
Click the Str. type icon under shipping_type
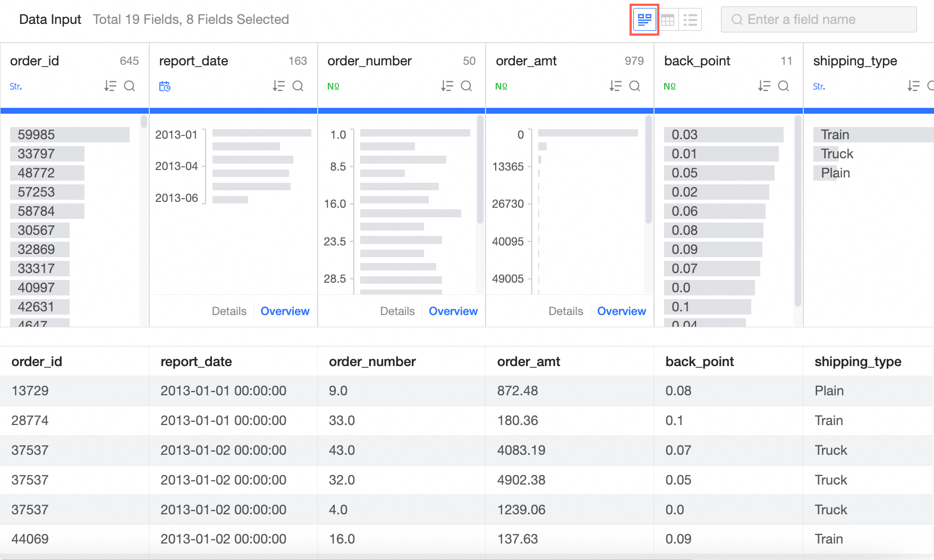pos(819,87)
